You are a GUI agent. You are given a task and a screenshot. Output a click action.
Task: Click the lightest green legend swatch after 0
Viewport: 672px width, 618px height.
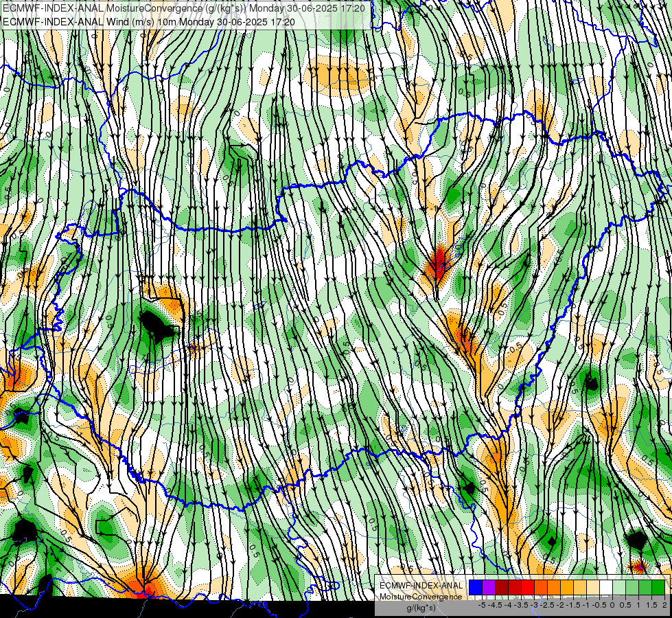(619, 587)
